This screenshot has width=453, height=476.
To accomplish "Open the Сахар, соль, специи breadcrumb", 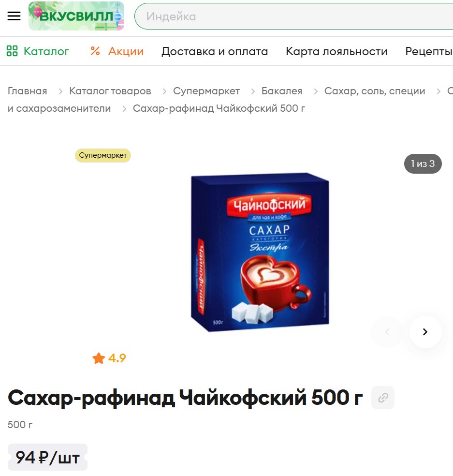I will [x=375, y=91].
